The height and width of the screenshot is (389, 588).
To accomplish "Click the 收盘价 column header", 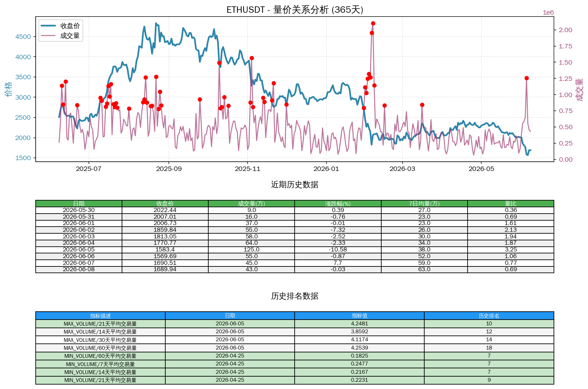I will tap(165, 203).
